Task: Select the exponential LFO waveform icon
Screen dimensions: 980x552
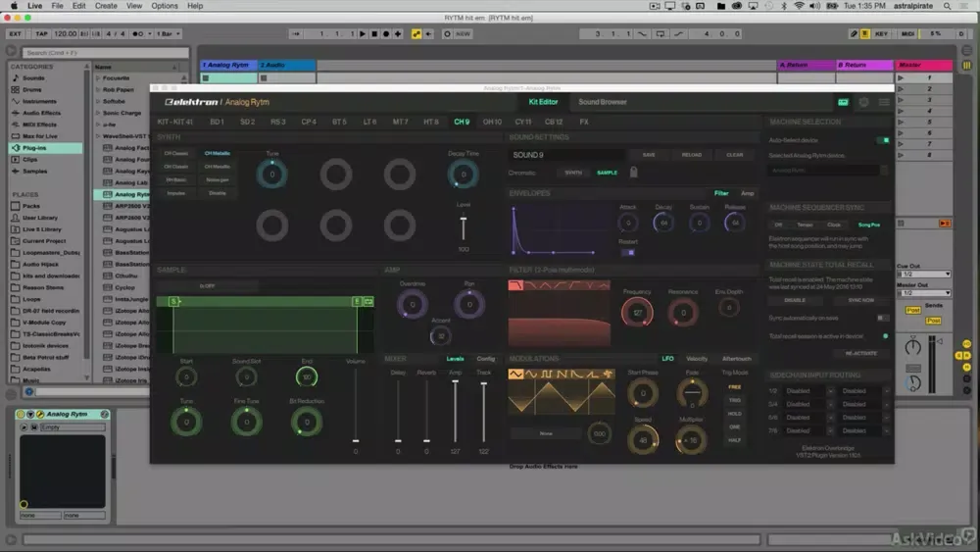Action: [x=577, y=374]
